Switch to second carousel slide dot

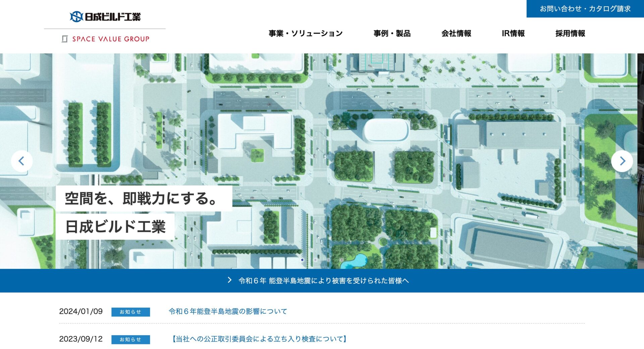[315, 260]
